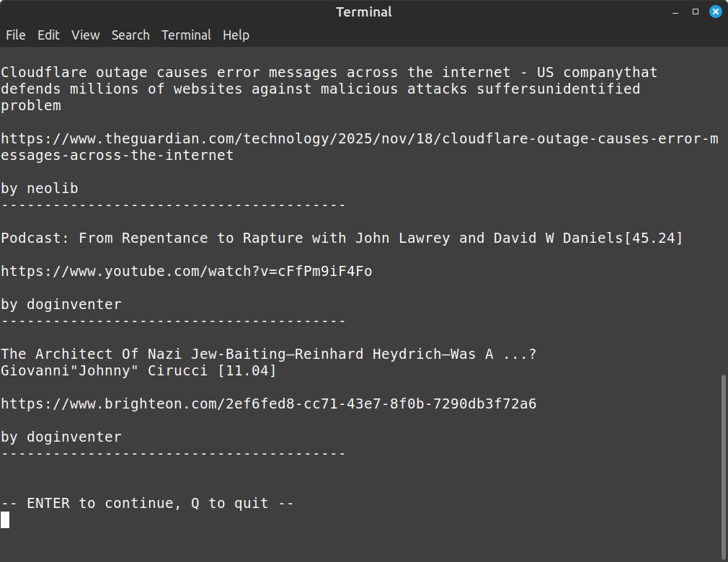
Task: Open the Help menu
Action: [236, 35]
